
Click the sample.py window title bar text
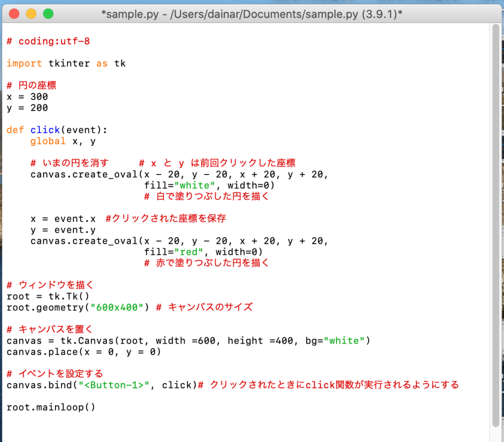coord(252,14)
